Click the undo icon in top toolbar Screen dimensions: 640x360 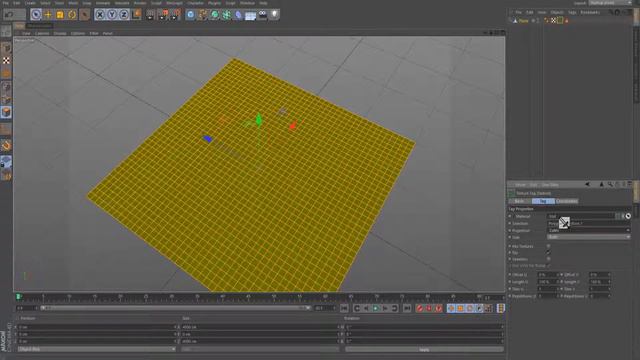pos(9,15)
